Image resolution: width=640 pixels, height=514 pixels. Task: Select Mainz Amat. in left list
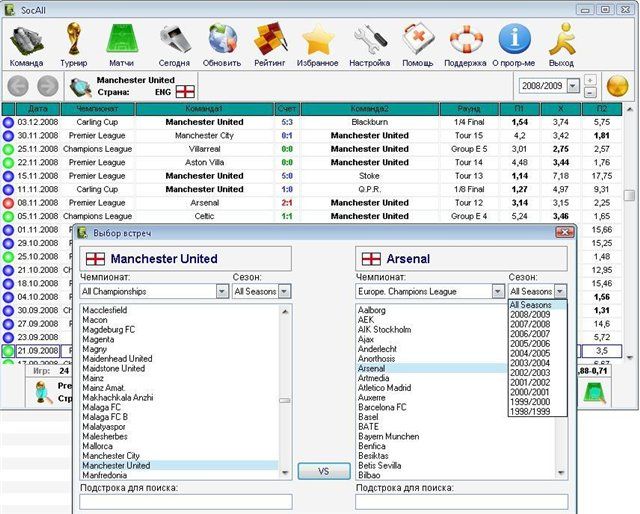point(104,388)
